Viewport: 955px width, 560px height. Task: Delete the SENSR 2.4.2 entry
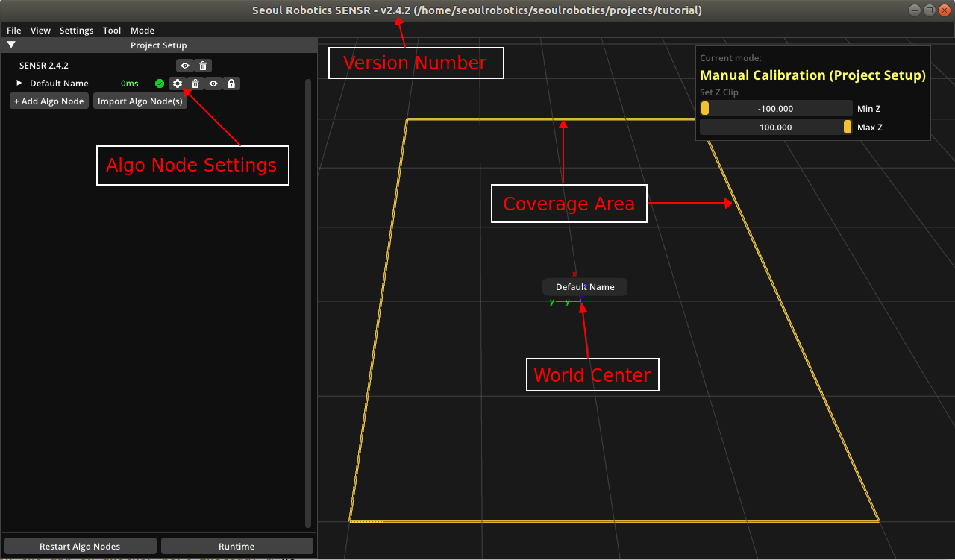[x=203, y=66]
